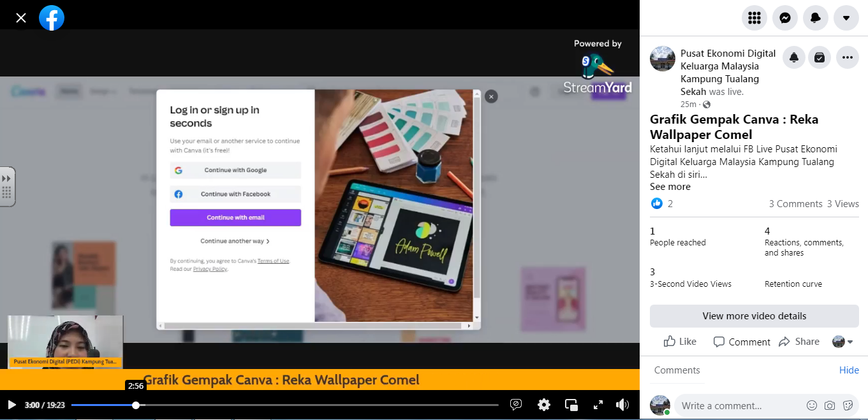Open the post options three-dot menu
The image size is (868, 420).
[848, 57]
